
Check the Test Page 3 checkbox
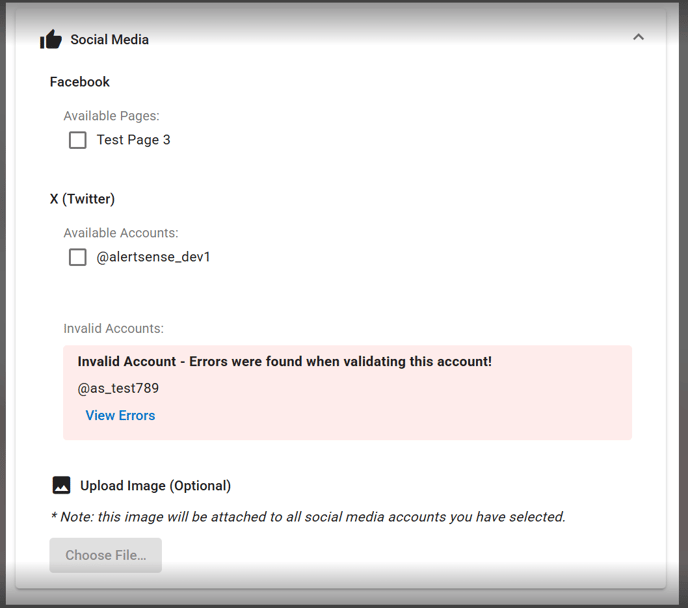coord(78,140)
